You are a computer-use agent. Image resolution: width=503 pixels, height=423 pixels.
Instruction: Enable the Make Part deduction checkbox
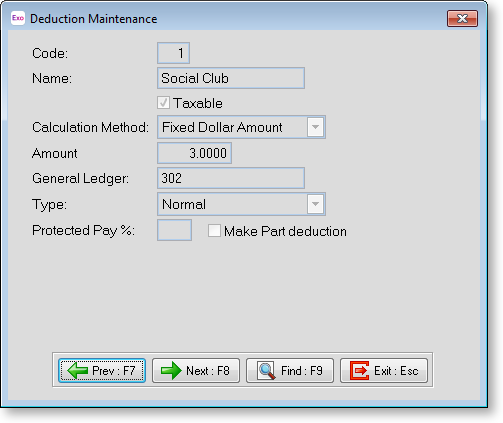click(x=214, y=231)
